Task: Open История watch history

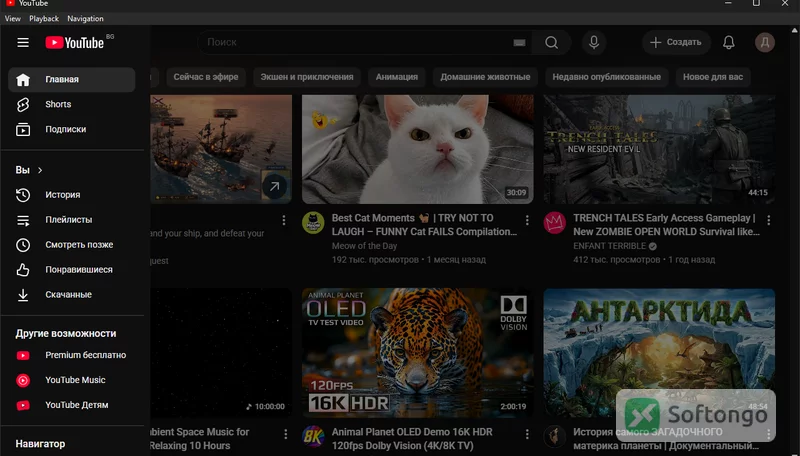Action: tap(71, 195)
